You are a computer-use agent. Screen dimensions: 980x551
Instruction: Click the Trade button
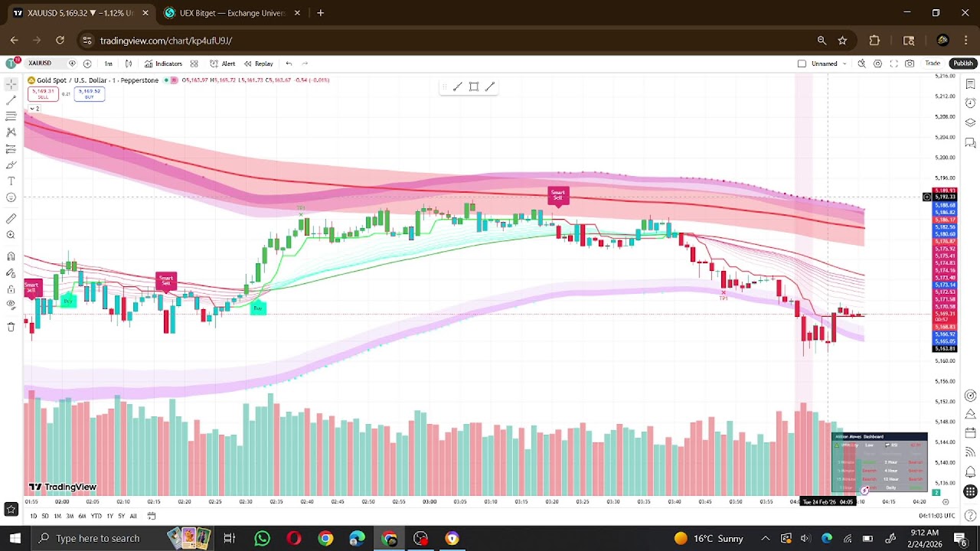pos(933,64)
